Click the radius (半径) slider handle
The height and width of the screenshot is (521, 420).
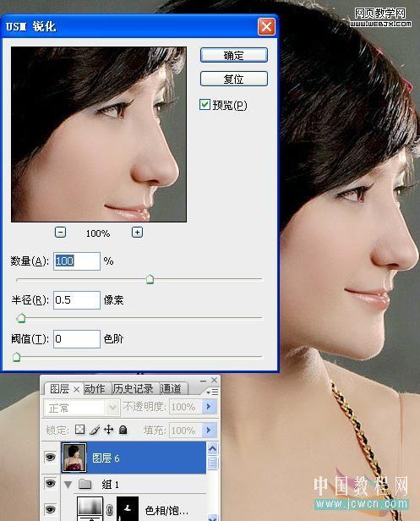point(21,318)
